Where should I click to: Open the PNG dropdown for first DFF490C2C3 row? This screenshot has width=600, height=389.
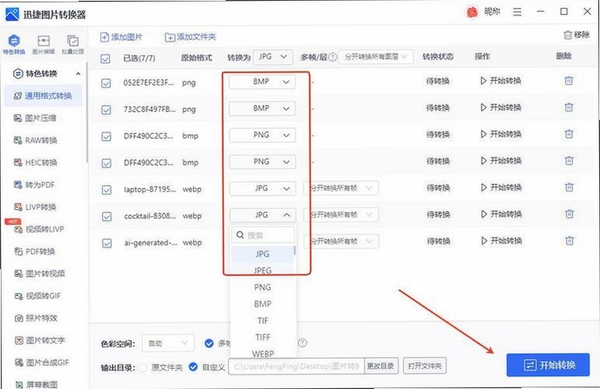262,135
